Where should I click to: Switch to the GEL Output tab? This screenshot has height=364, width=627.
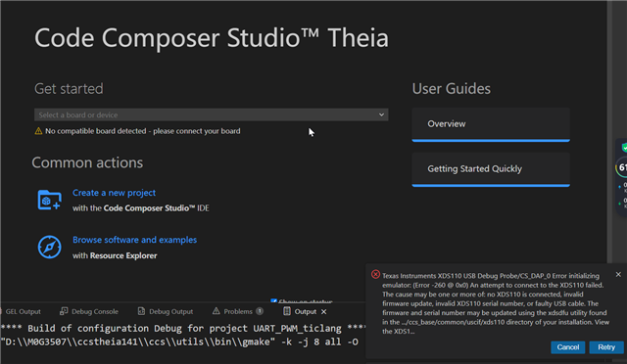click(21, 311)
